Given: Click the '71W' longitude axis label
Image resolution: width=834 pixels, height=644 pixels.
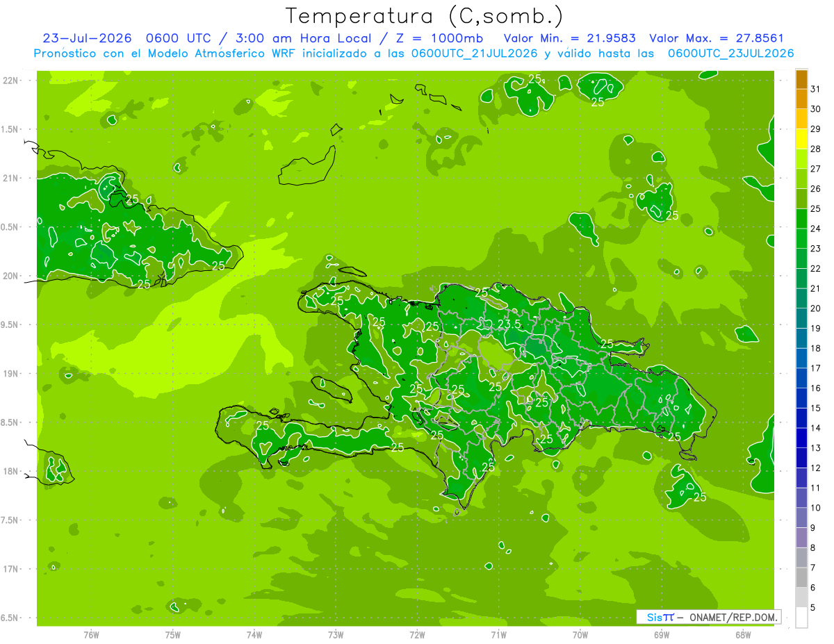Looking at the screenshot, I should (498, 635).
